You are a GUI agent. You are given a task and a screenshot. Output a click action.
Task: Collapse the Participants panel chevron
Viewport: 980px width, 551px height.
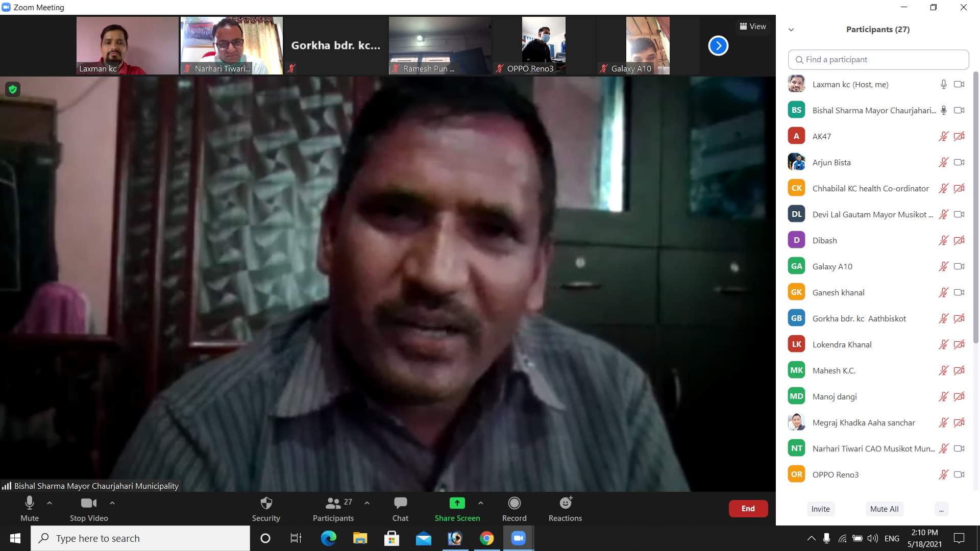[x=791, y=30]
